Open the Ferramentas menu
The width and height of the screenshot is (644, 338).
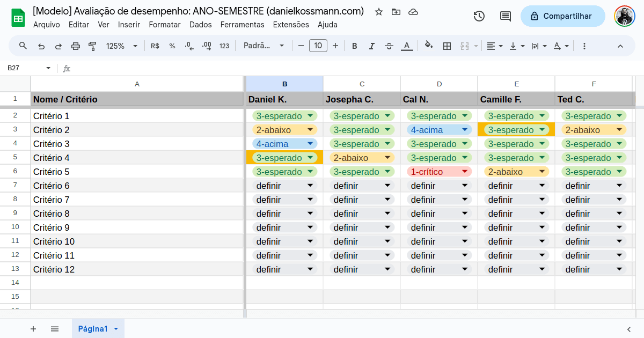pos(242,25)
